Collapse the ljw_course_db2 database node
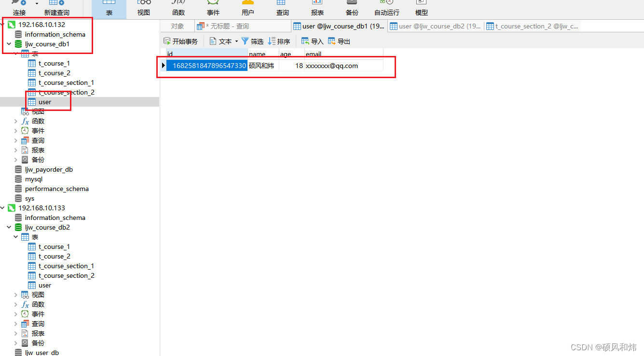The image size is (644, 356). pos(9,227)
